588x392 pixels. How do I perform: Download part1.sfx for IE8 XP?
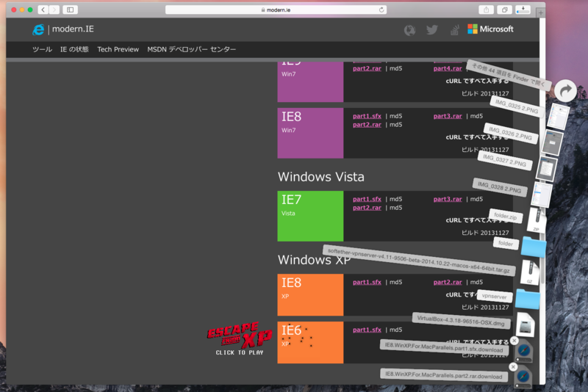[x=367, y=283]
